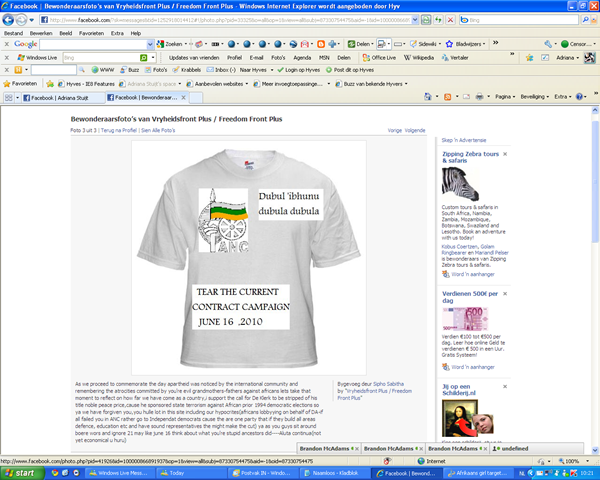
Task: Close the Google toolbar with its X
Action: [x=7, y=44]
